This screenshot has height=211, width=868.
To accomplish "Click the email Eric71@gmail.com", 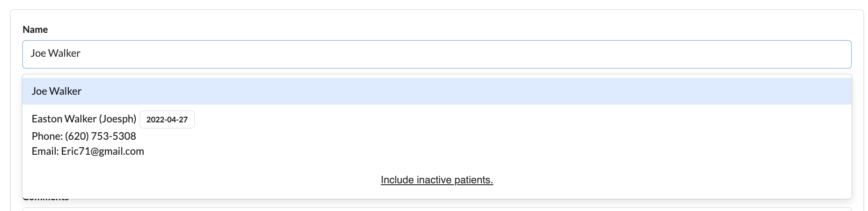I will [x=102, y=151].
